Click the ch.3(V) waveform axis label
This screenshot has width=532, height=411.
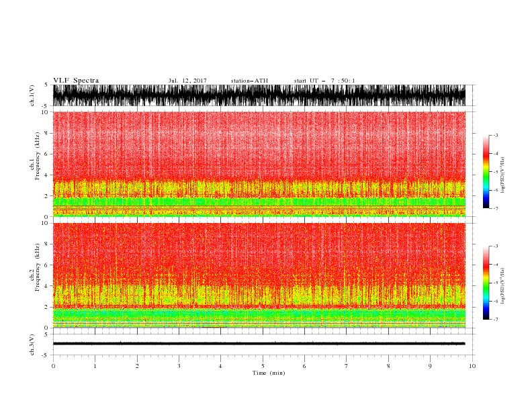[32, 345]
